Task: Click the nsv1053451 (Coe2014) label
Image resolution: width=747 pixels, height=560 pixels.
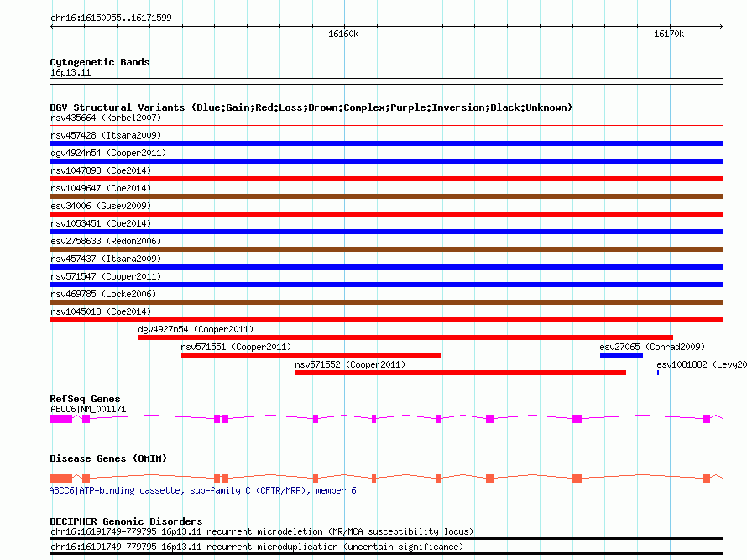Action: coord(101,223)
